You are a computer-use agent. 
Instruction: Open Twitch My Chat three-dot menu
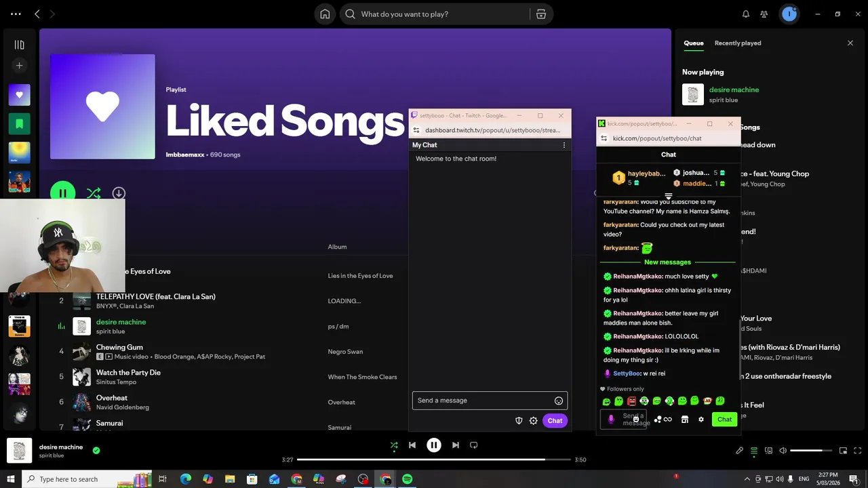coord(564,145)
